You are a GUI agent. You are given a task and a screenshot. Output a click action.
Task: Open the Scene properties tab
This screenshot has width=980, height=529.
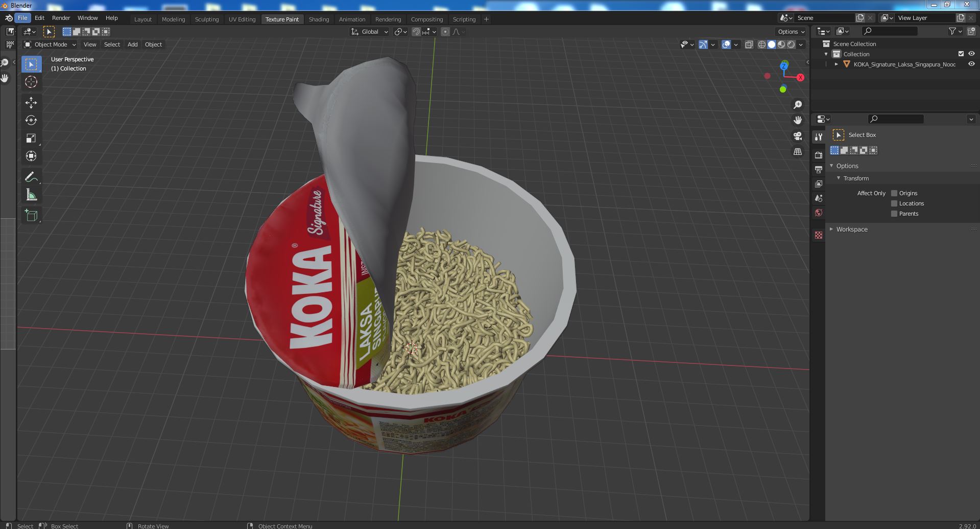pyautogui.click(x=819, y=198)
